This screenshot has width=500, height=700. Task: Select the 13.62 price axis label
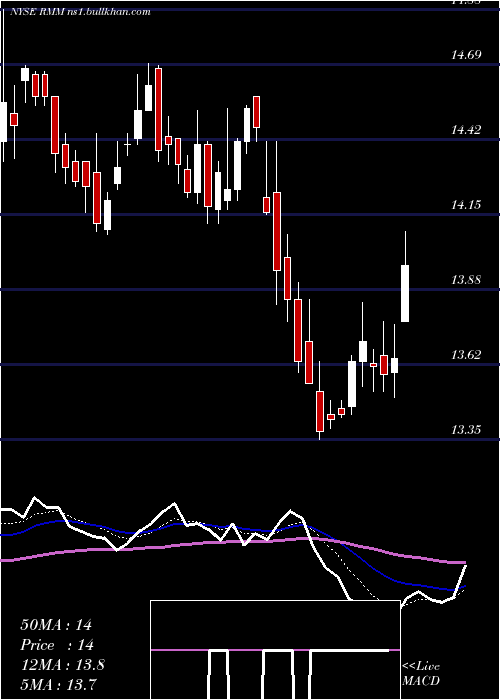point(466,355)
